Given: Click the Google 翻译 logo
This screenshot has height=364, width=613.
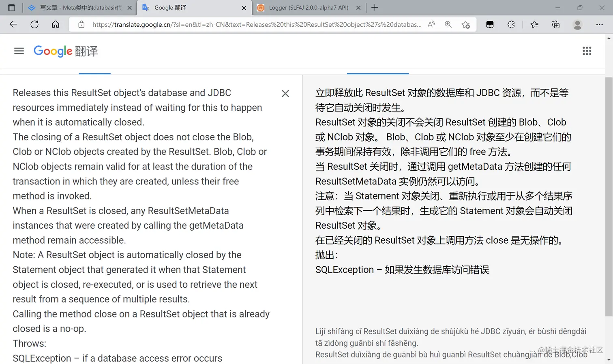Looking at the screenshot, I should [x=66, y=51].
